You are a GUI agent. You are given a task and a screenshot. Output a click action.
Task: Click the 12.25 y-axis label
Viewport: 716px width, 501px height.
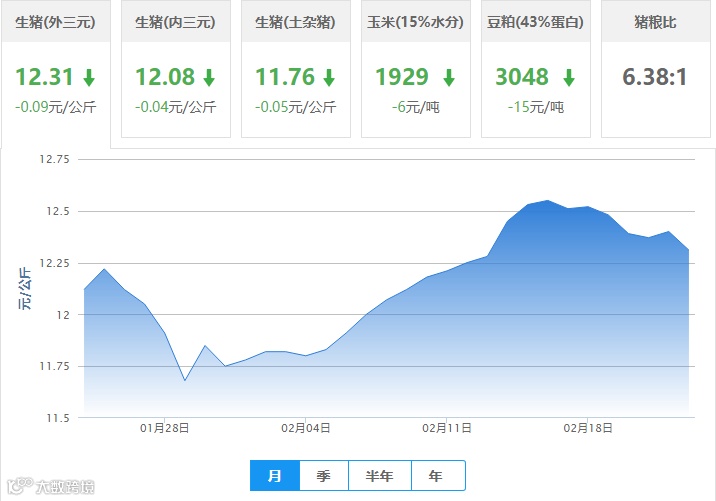click(54, 263)
